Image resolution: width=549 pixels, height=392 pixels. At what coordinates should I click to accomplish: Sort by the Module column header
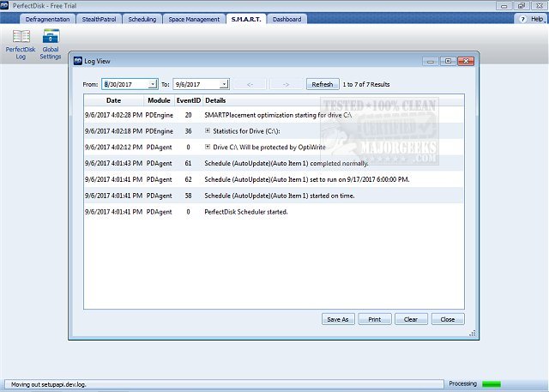[x=159, y=100]
